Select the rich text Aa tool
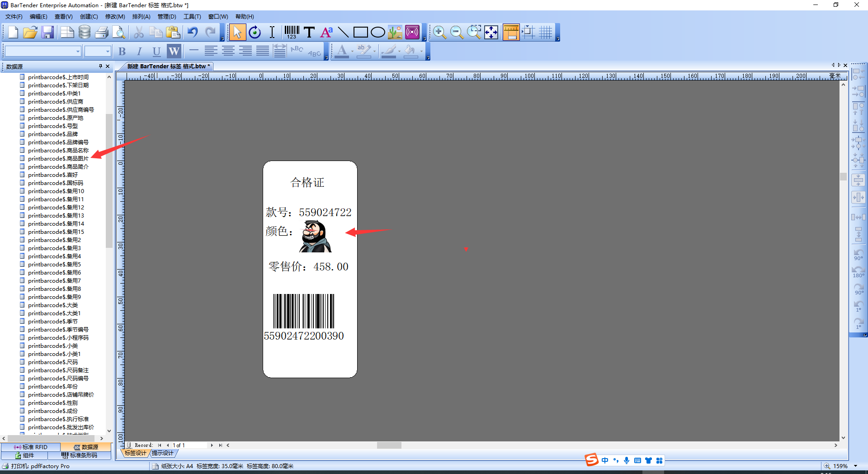This screenshot has width=868, height=474. [x=326, y=33]
